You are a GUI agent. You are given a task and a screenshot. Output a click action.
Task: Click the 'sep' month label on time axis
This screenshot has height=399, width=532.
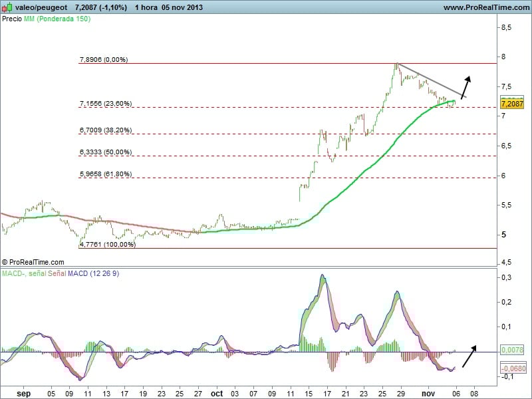coord(24,394)
